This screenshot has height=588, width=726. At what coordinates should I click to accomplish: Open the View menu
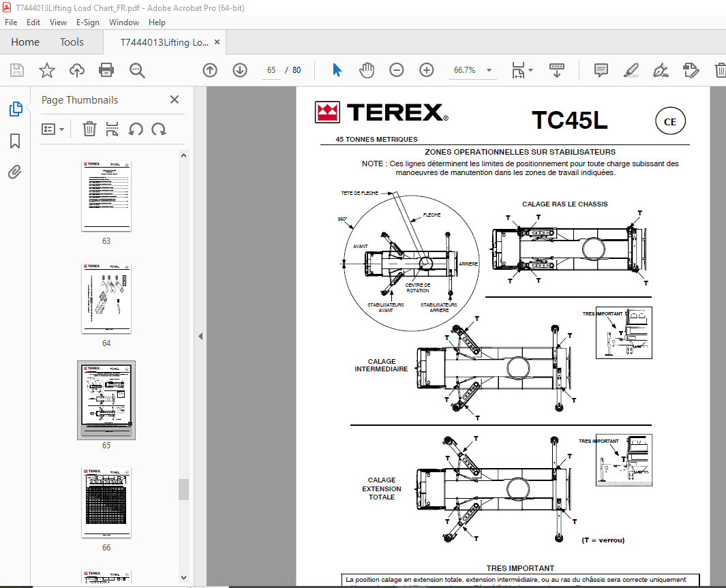pyautogui.click(x=58, y=22)
